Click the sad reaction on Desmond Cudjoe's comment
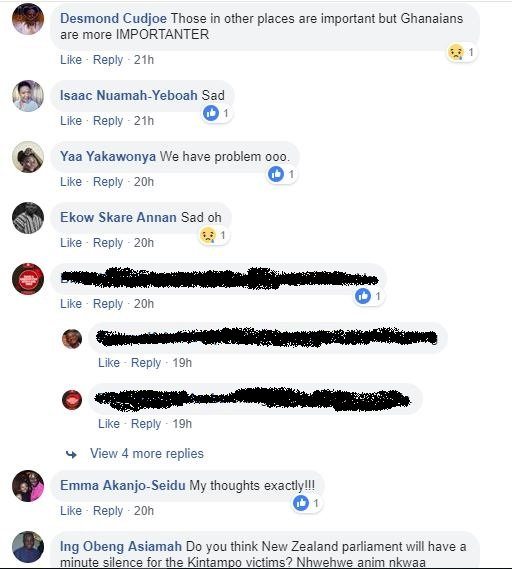The width and height of the screenshot is (512, 569). coord(455,52)
